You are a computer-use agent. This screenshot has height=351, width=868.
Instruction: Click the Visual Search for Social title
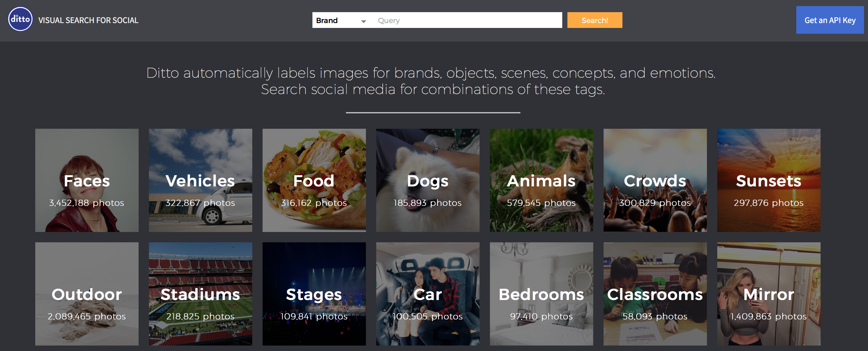point(88,21)
